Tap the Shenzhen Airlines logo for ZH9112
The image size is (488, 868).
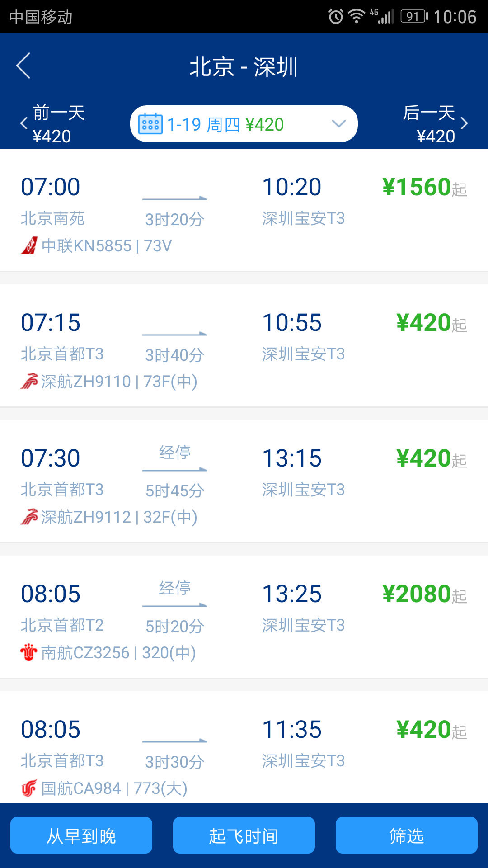(x=29, y=517)
